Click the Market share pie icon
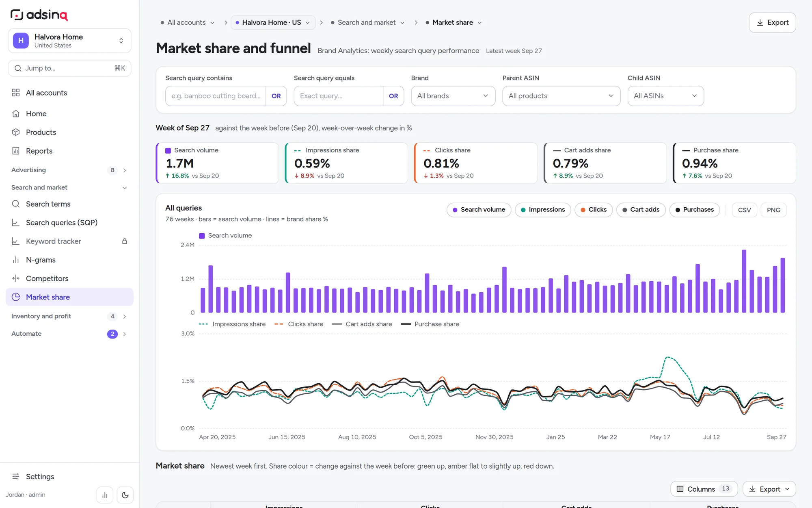812x508 pixels. (16, 297)
